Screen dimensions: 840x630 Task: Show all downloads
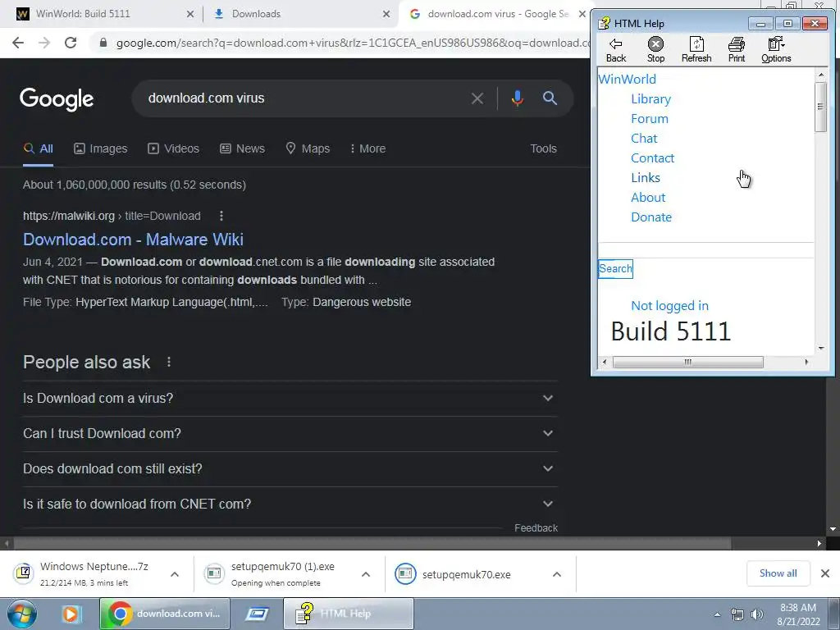click(778, 573)
